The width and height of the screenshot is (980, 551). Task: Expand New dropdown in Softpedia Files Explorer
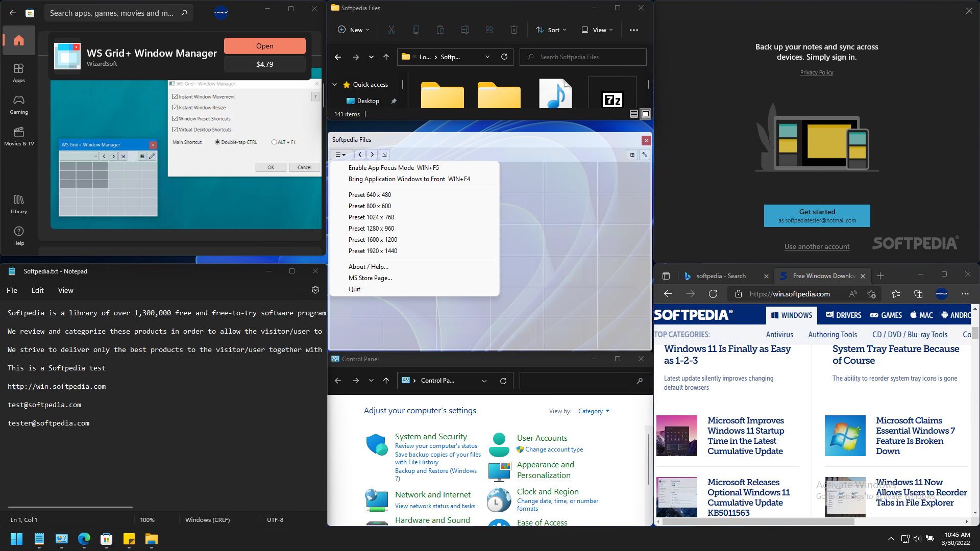click(x=353, y=30)
